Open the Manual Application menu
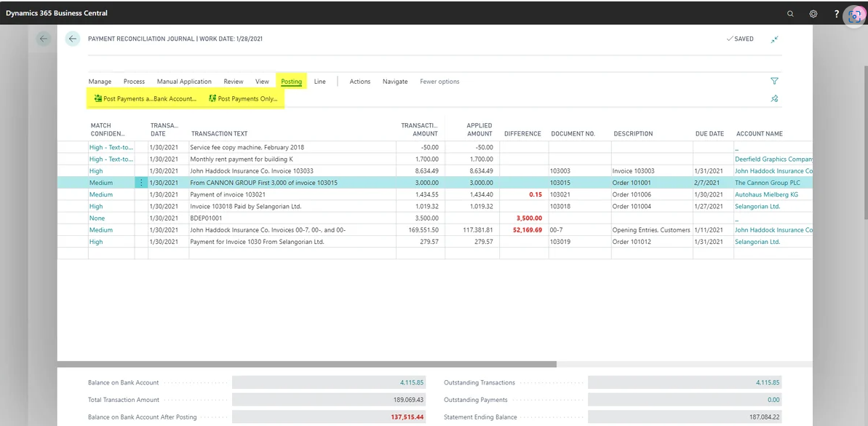The height and width of the screenshot is (426, 868). point(184,82)
